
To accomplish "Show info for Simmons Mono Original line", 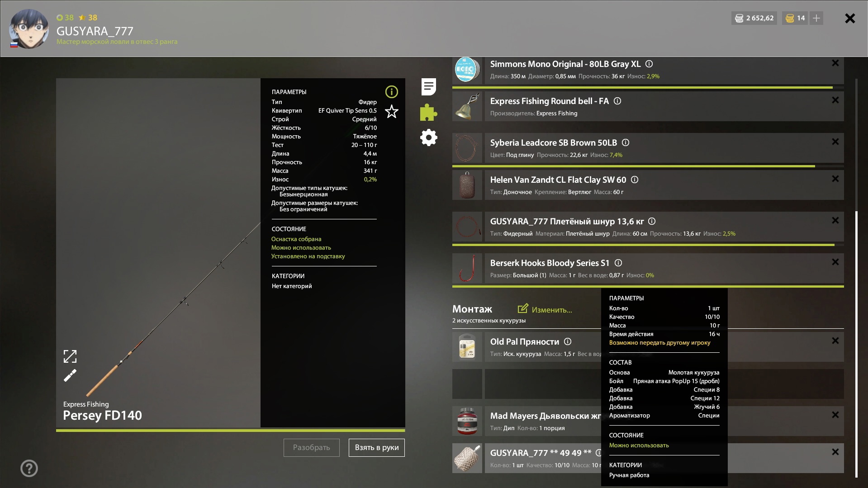I will (x=649, y=64).
